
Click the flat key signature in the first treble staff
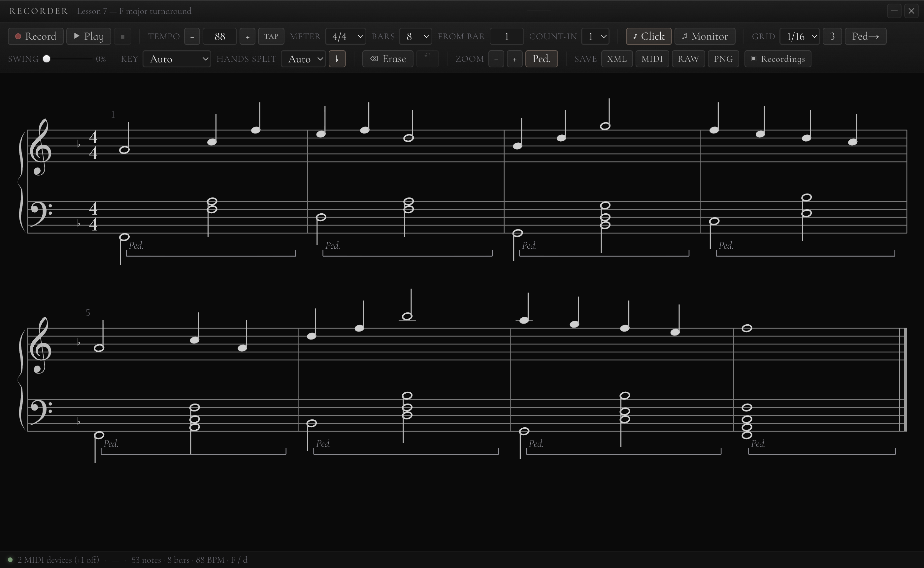point(79,144)
